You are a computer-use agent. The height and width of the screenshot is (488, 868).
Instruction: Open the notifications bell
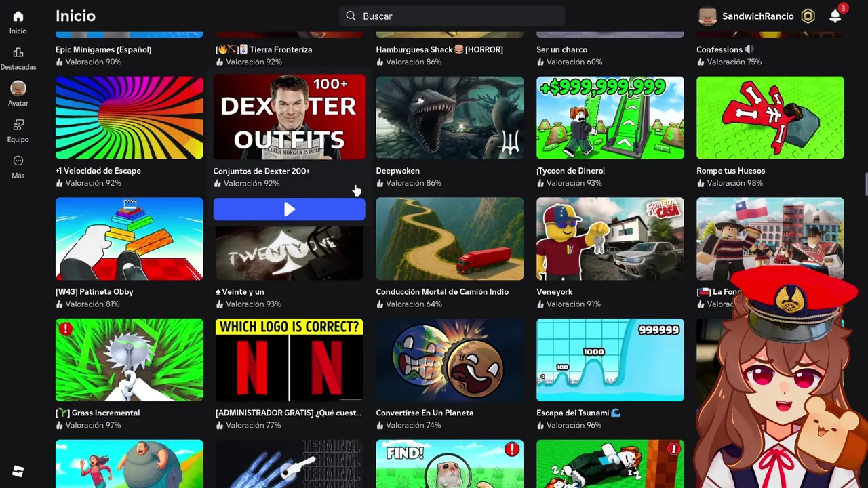(835, 16)
